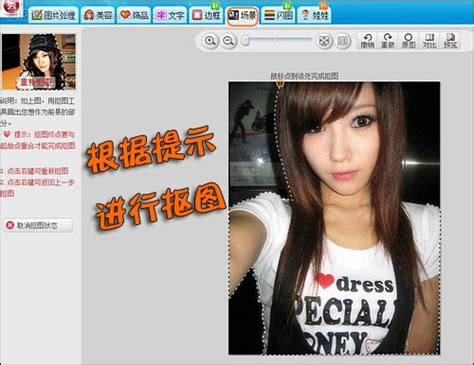This screenshot has width=474, height=365.
Task: Click the zoom out magnifier icon
Action: coord(229,41)
